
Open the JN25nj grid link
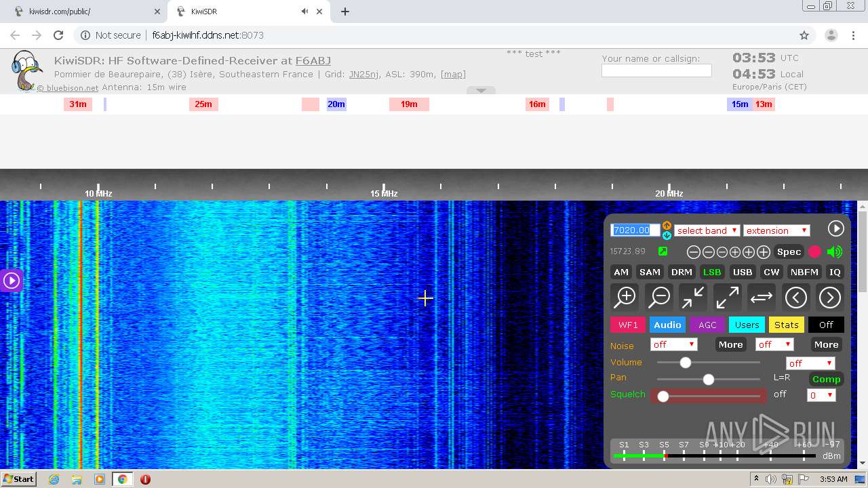click(x=363, y=75)
